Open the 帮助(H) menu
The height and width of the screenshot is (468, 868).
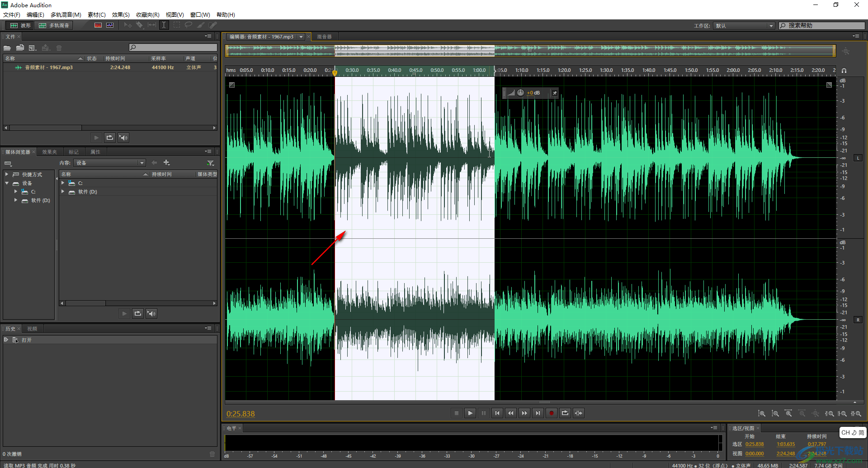[226, 15]
